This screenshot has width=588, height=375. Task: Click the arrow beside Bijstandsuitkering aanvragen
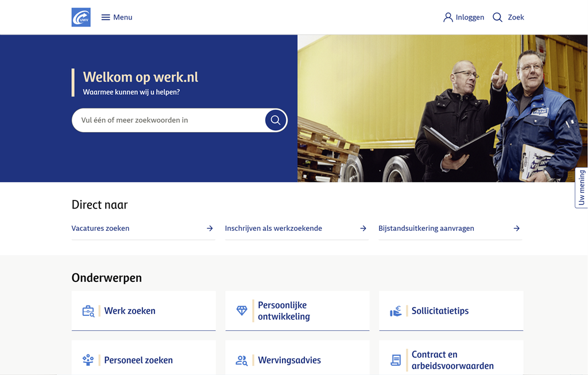516,228
